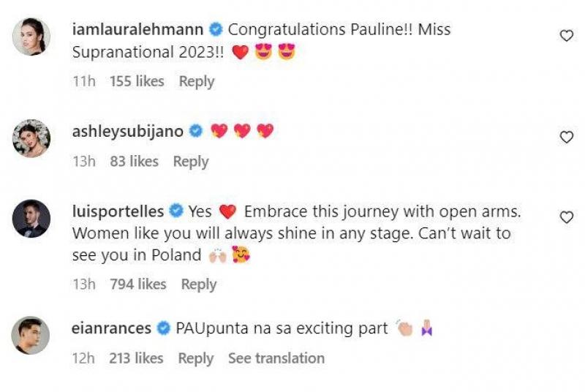This screenshot has height=392, width=585.
Task: Like ashleysubijano's comment with the heart icon
Action: click(567, 137)
